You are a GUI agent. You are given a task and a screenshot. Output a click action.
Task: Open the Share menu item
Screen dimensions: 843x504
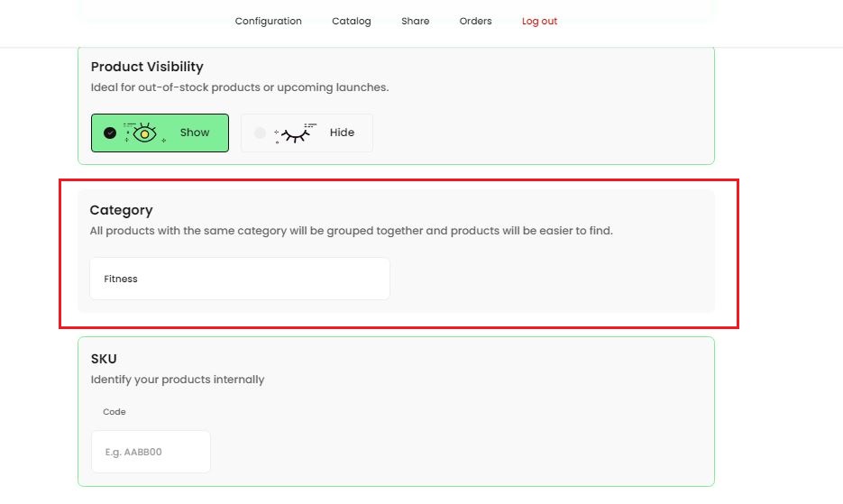415,21
